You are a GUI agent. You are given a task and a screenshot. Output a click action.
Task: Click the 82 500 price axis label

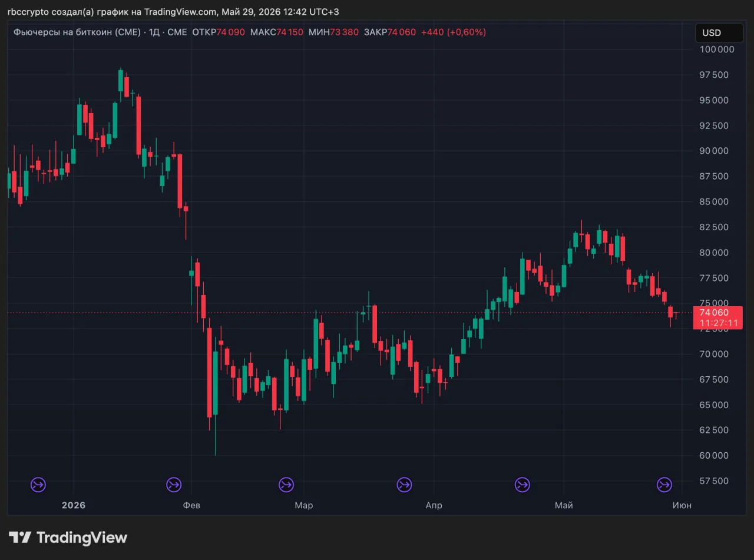click(x=715, y=227)
